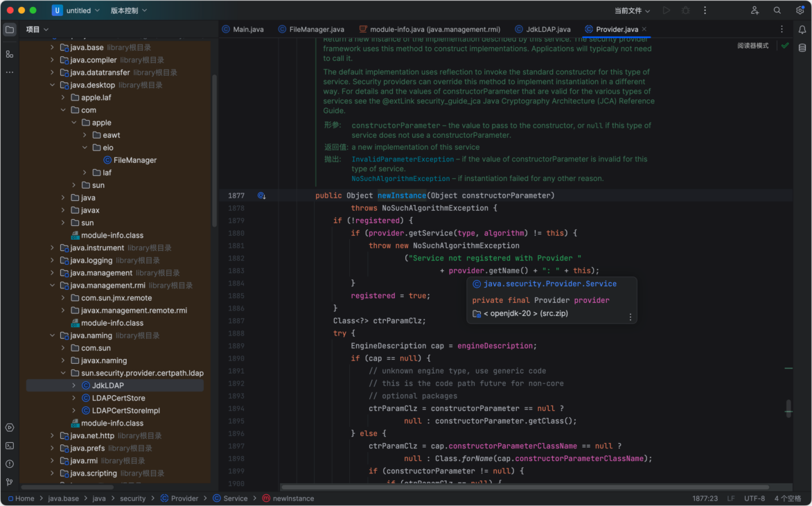
Task: Select FileManager class in project tree
Action: pyautogui.click(x=130, y=160)
